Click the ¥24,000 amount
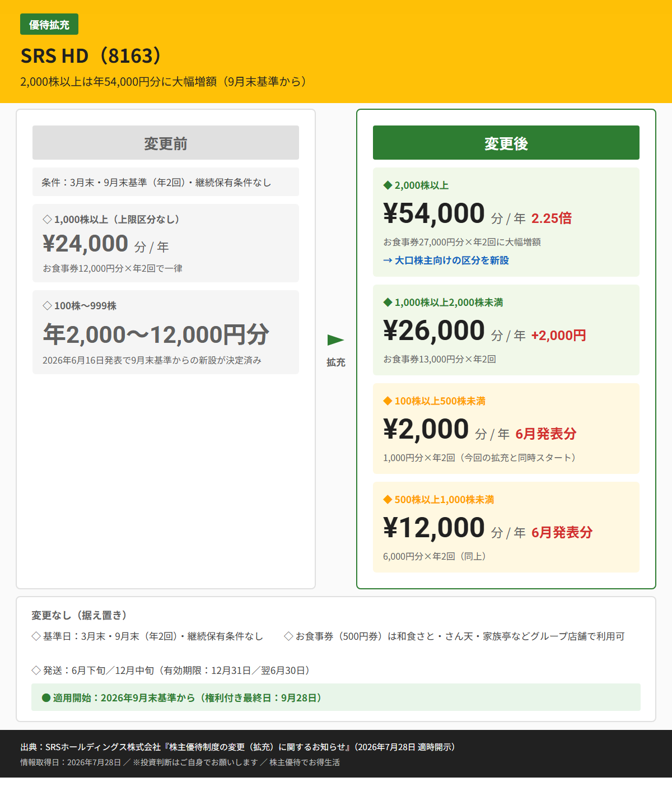This screenshot has width=672, height=791. click(86, 244)
